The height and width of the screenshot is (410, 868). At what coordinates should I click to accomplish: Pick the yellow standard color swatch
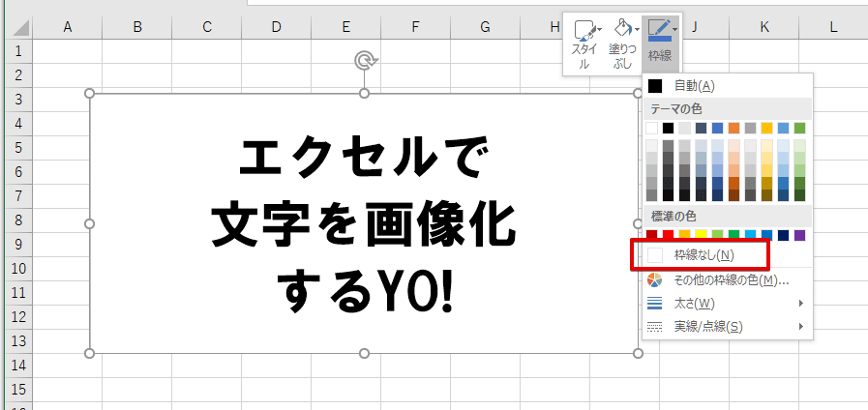click(701, 236)
